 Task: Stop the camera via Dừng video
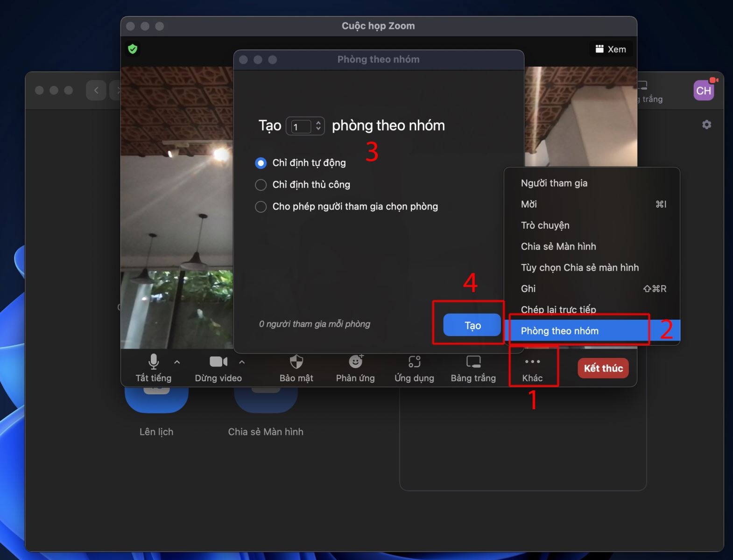[x=218, y=368]
